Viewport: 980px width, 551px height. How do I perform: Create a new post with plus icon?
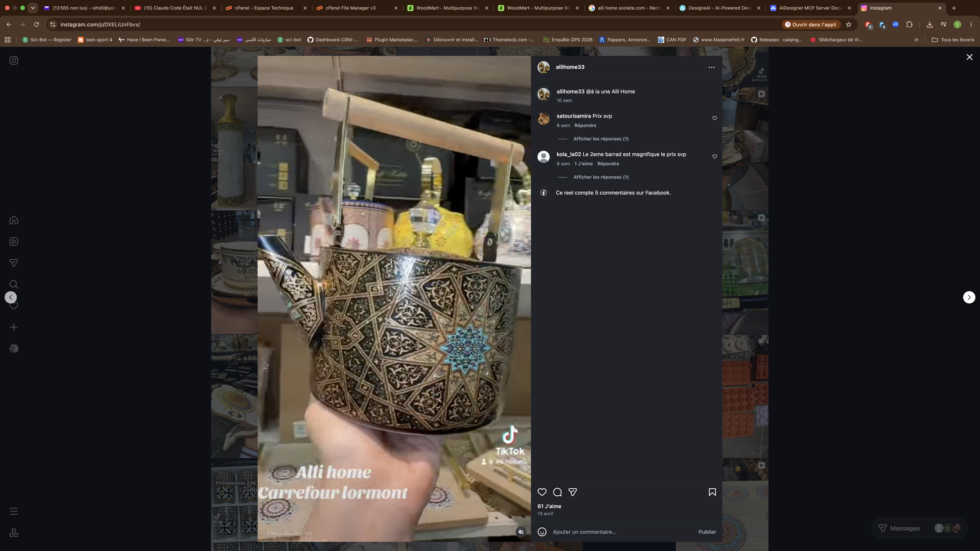tap(14, 327)
